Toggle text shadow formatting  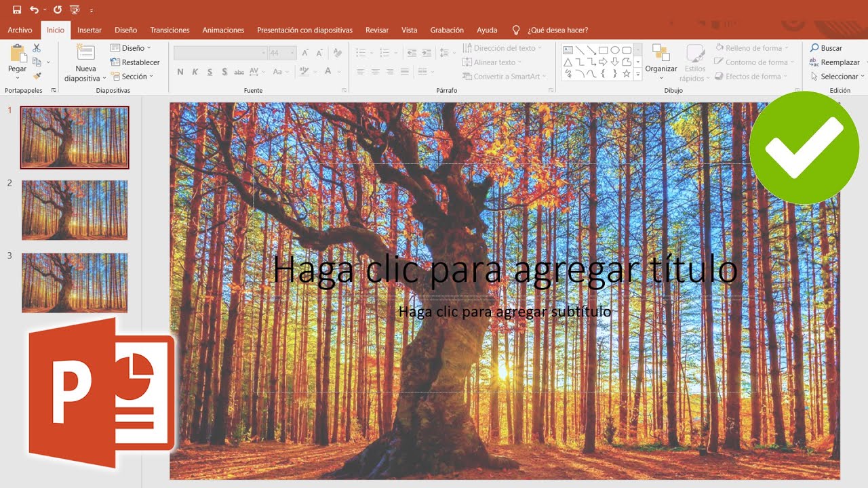[x=224, y=72]
